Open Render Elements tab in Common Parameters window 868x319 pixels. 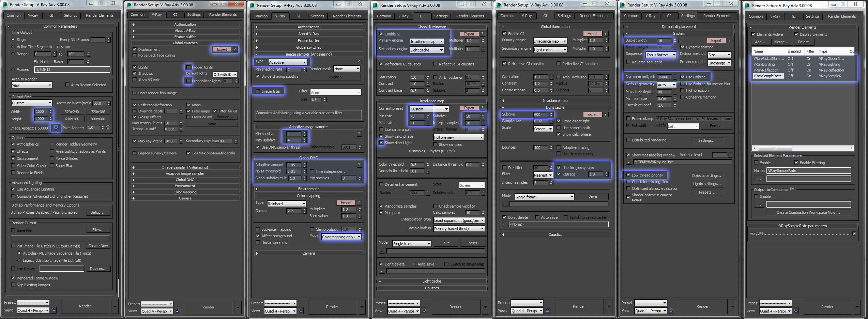(100, 15)
